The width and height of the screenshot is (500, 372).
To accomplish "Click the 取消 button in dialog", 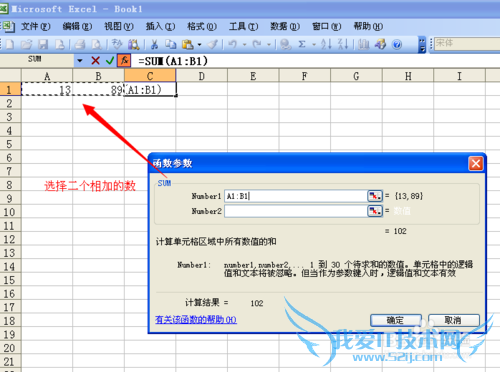I will click(454, 320).
